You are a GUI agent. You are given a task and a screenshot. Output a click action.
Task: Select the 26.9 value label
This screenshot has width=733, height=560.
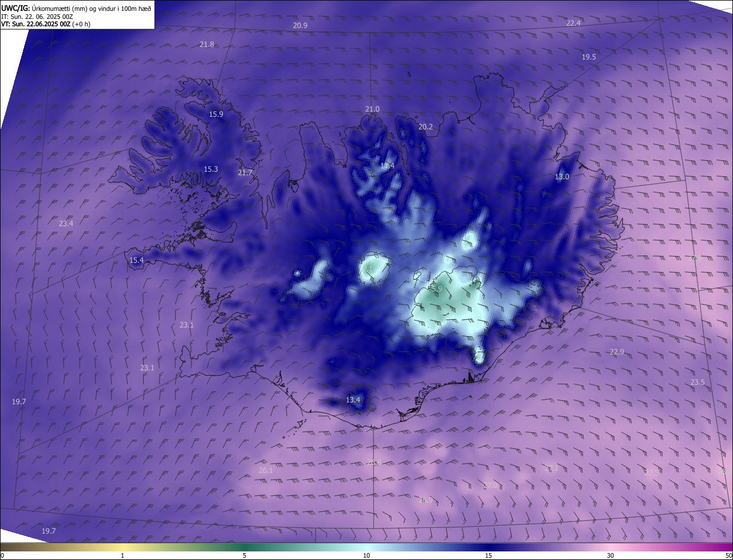pyautogui.click(x=425, y=500)
